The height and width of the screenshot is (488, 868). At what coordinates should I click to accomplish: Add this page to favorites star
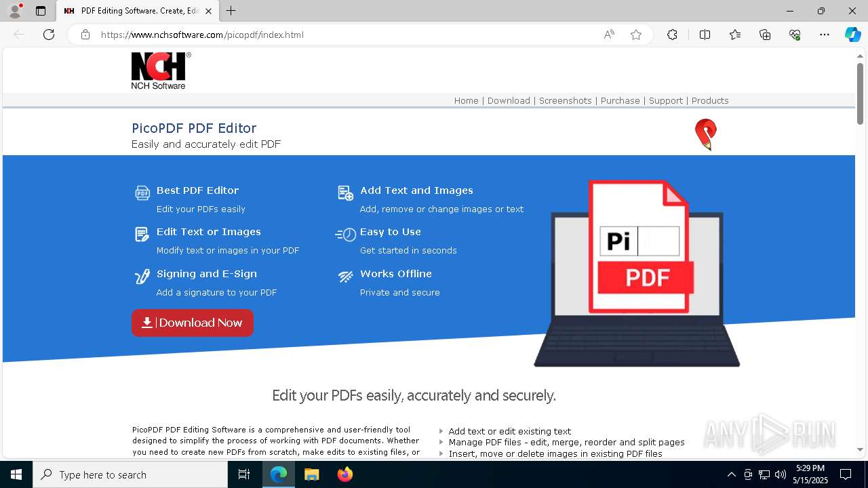click(636, 35)
